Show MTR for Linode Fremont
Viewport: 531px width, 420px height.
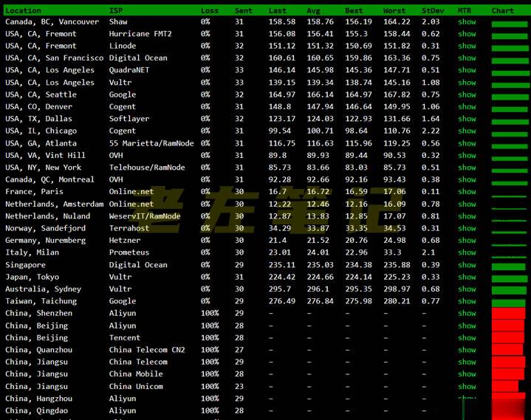(467, 46)
